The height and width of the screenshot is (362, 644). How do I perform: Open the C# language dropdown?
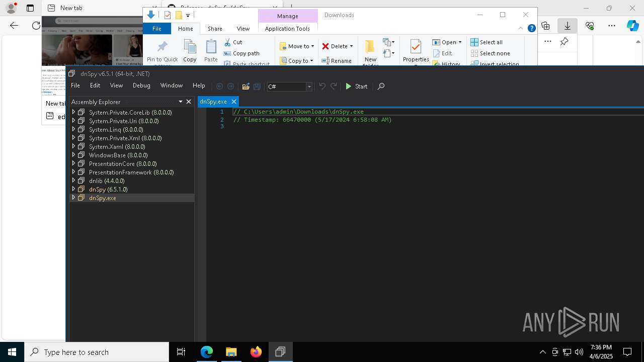click(289, 86)
